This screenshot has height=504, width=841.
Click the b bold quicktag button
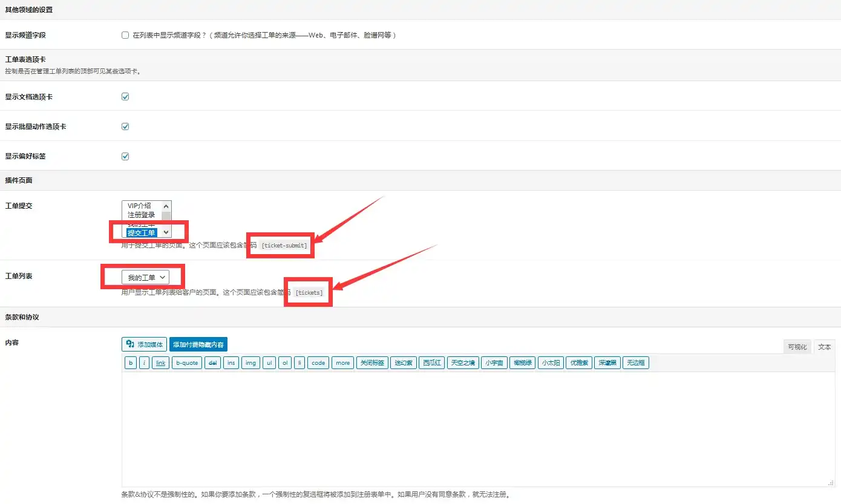pyautogui.click(x=130, y=363)
